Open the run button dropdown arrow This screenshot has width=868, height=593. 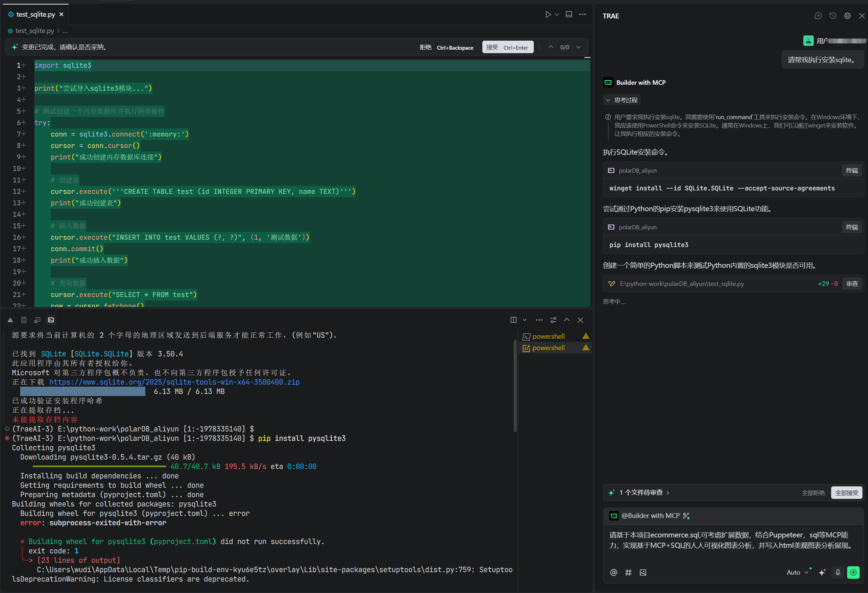point(557,15)
